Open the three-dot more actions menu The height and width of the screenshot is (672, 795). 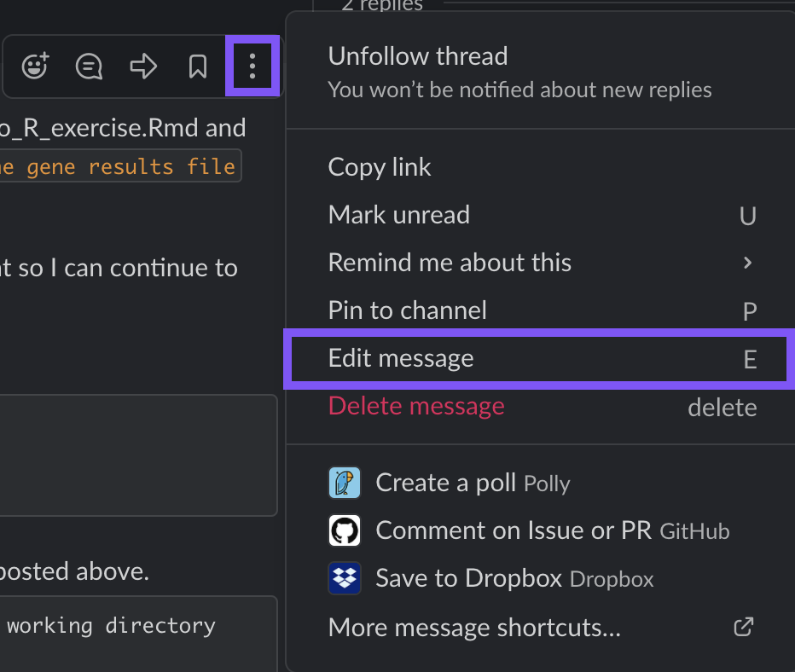pyautogui.click(x=252, y=67)
